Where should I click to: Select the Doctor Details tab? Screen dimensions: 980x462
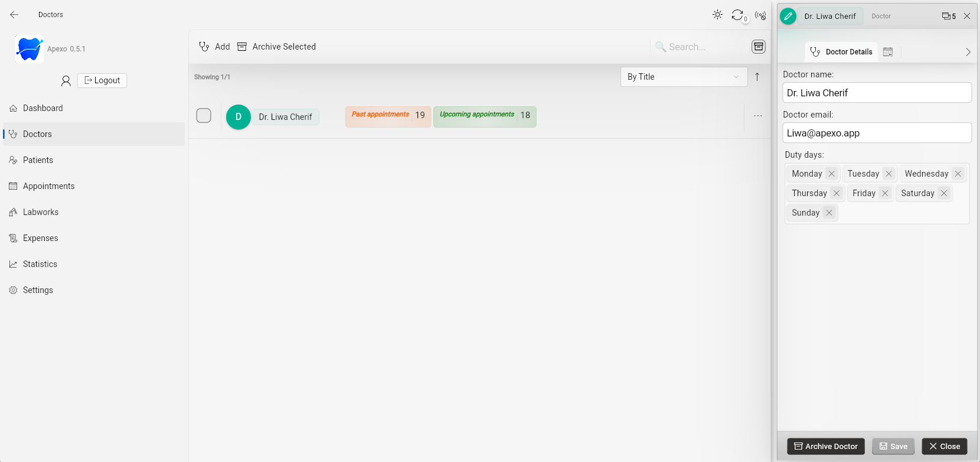(841, 52)
